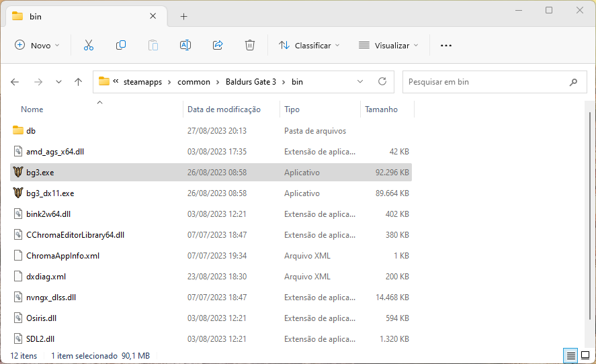Expand hidden path chevrons in address bar
This screenshot has height=364, width=596.
(116, 81)
